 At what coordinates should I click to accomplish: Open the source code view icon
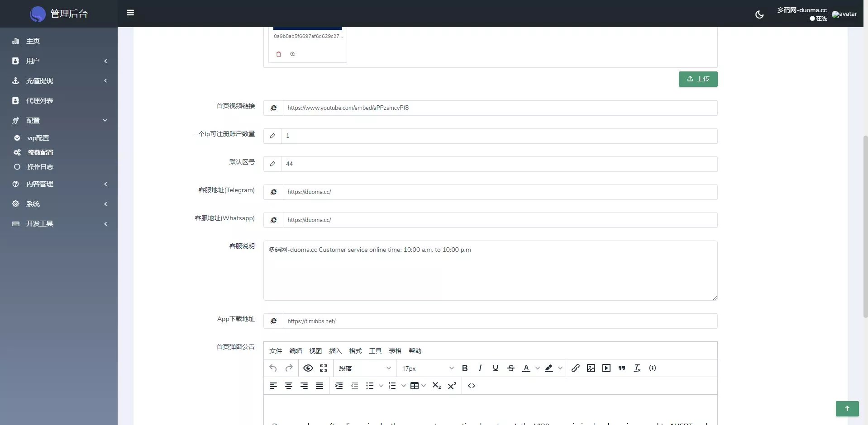click(x=472, y=386)
